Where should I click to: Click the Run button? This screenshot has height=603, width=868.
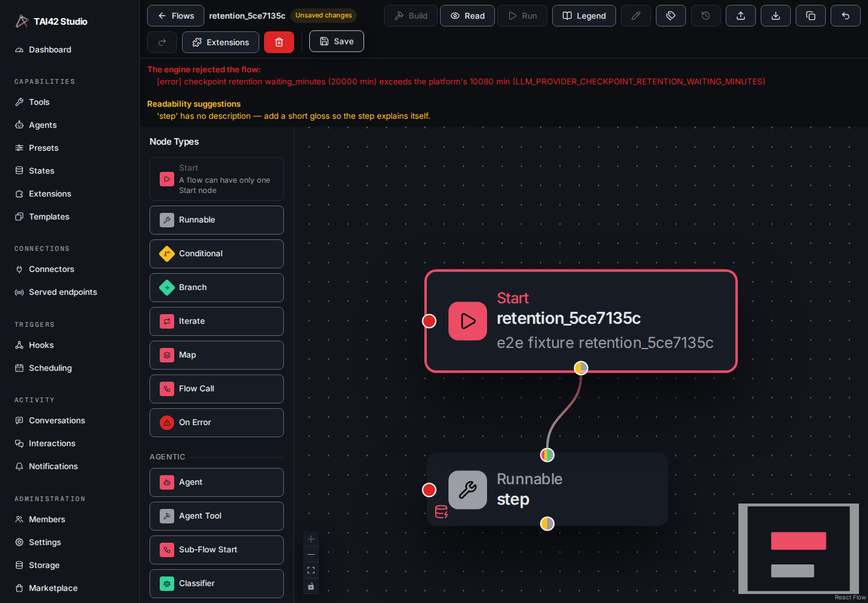(523, 16)
